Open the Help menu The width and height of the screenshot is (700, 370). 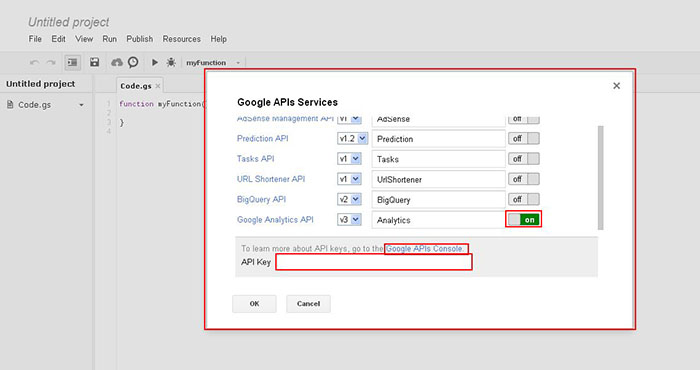click(x=219, y=39)
